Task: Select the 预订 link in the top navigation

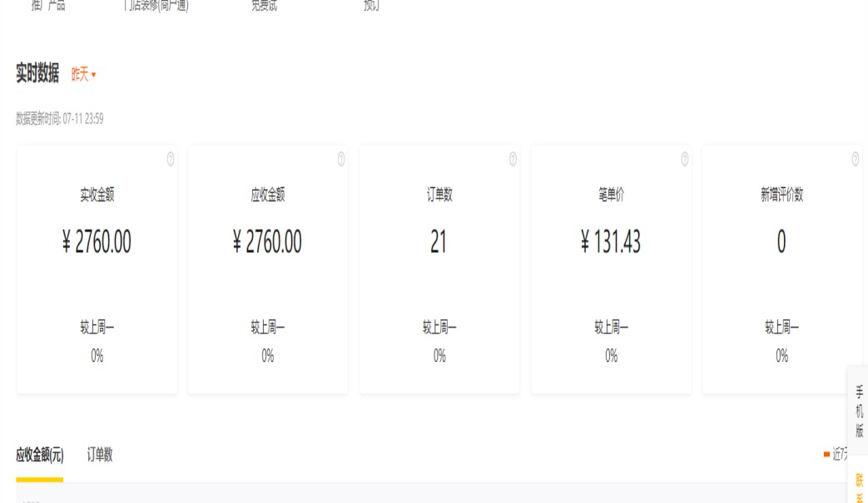Action: [372, 6]
